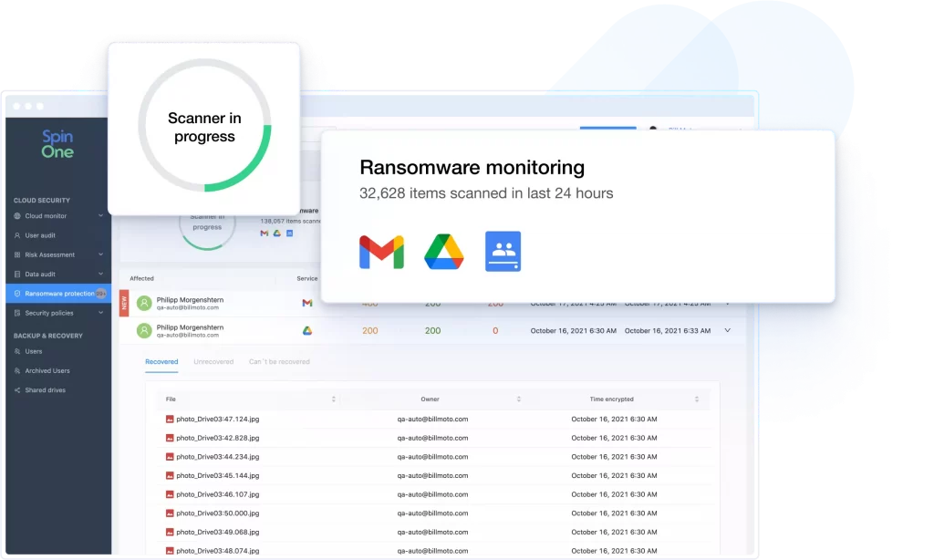Click the small scanner progress circle

[x=207, y=233]
